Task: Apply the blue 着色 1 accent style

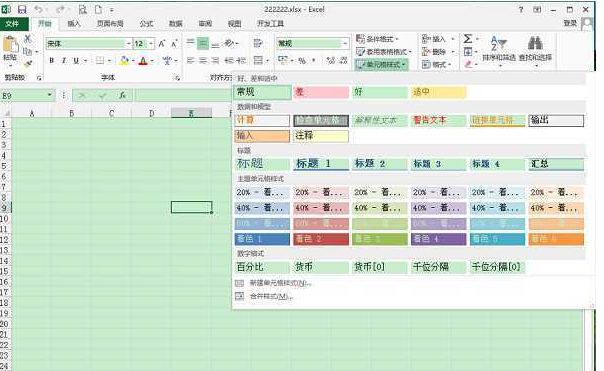Action: pyautogui.click(x=262, y=239)
